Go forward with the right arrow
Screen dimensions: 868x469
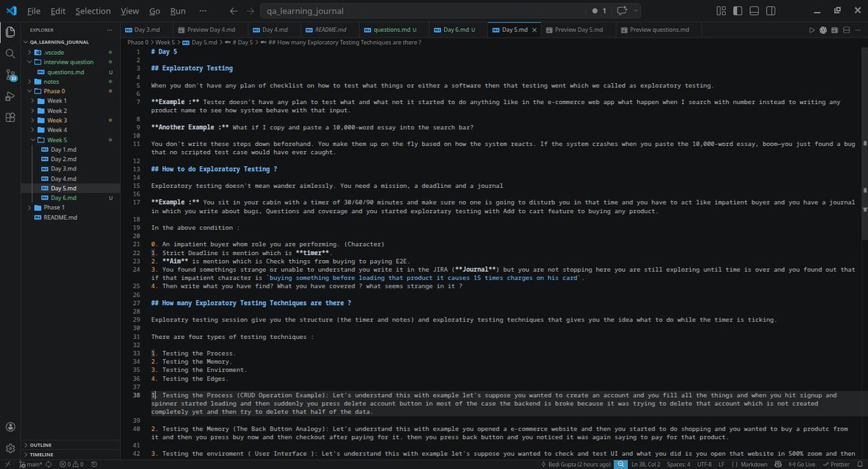point(250,11)
